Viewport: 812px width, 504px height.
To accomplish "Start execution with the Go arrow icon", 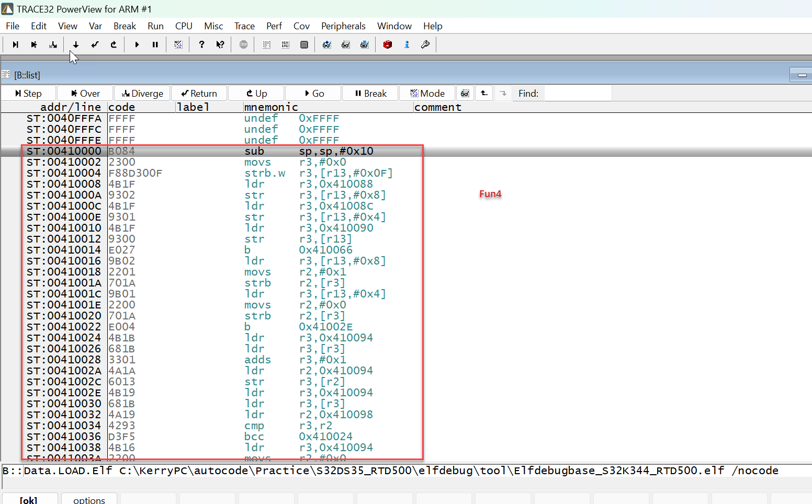I will [x=137, y=44].
